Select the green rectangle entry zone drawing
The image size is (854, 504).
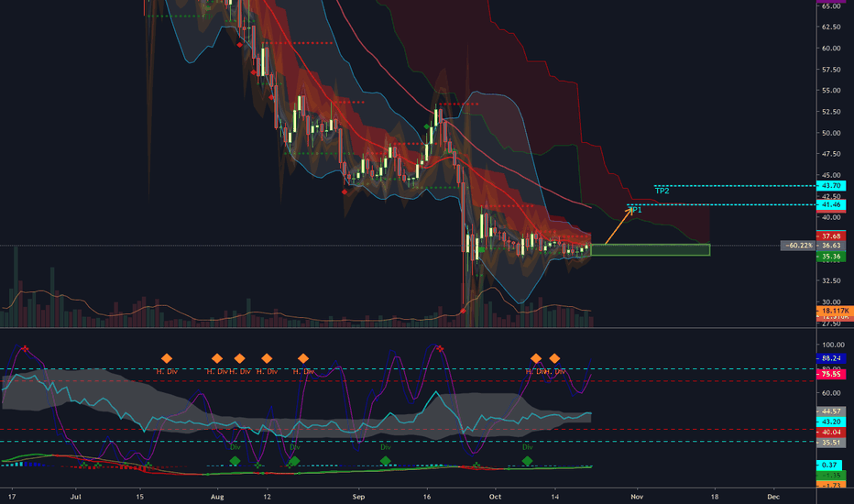(651, 250)
